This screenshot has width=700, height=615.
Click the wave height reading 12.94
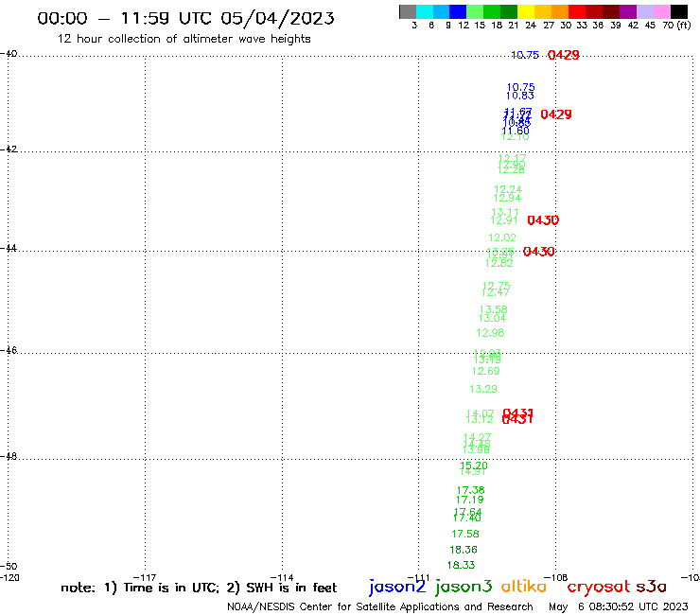coord(507,198)
